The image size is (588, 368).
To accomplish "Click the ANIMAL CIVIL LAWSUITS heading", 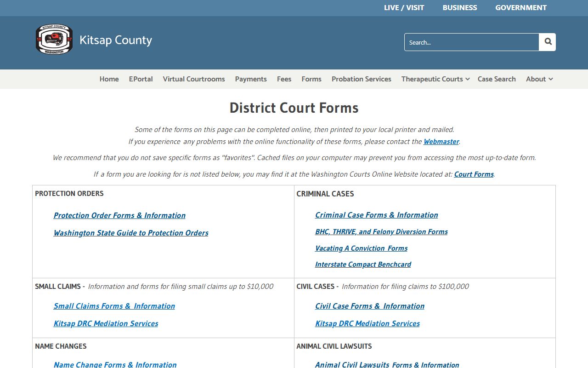I will click(x=334, y=346).
